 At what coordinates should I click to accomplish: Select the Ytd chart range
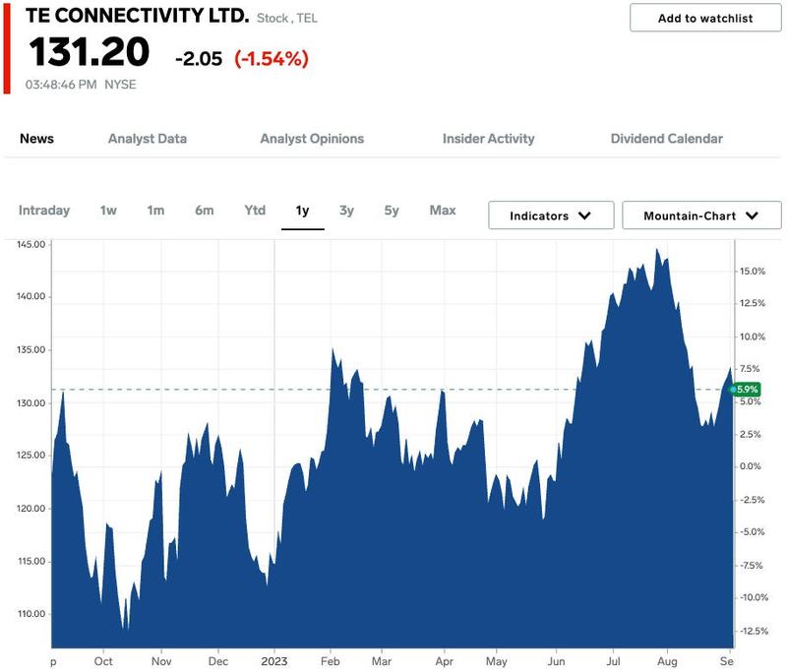255,211
